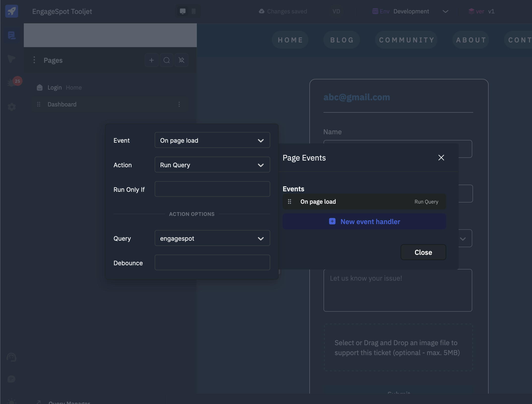The height and width of the screenshot is (404, 532).
Task: Click the Run Only If input field
Action: (x=212, y=189)
